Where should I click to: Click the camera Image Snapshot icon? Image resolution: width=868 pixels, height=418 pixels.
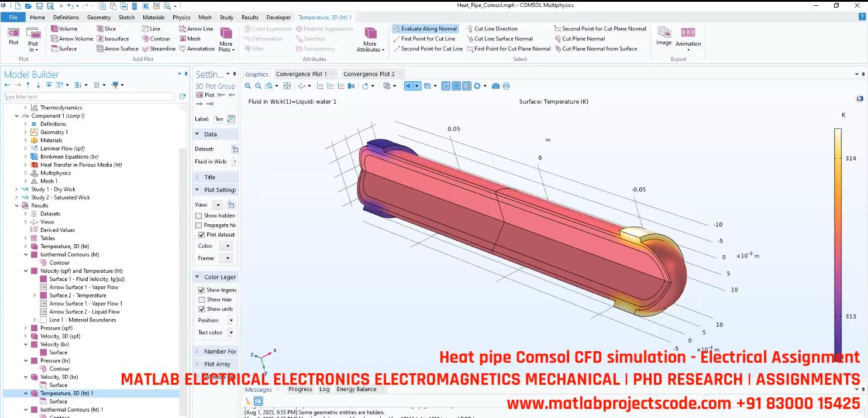pyautogui.click(x=496, y=85)
